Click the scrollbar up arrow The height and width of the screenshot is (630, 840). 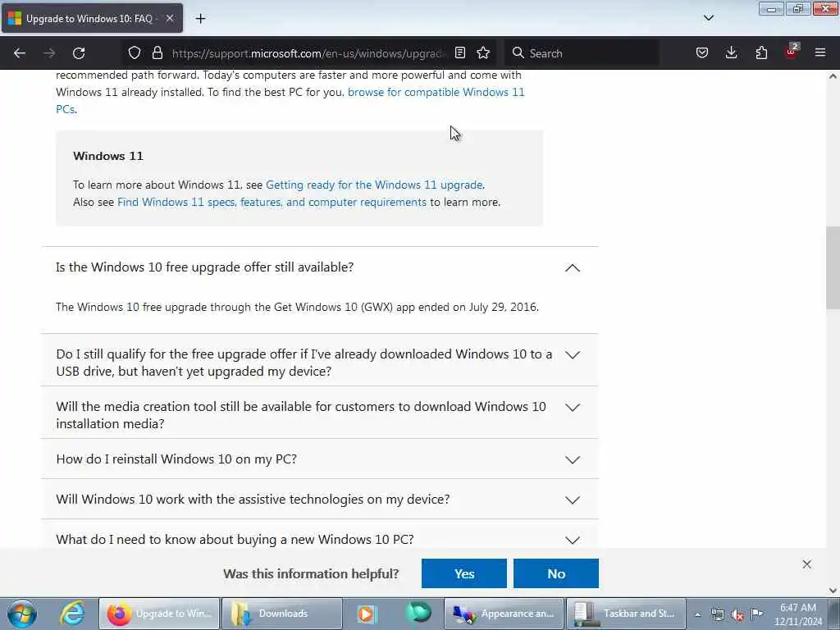tap(833, 76)
